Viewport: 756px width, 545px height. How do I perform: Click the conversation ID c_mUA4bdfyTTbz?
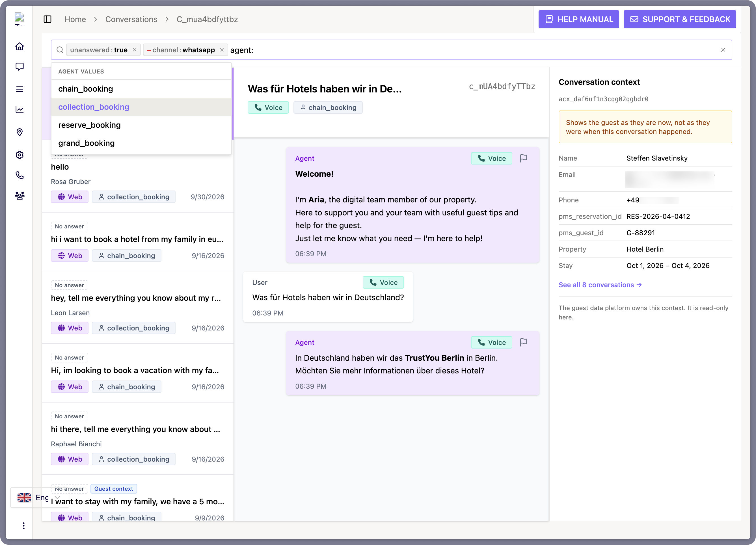[502, 86]
